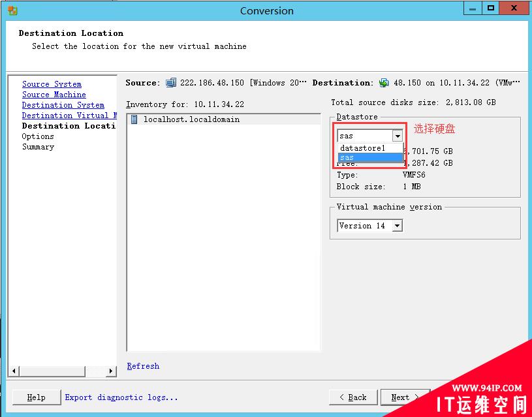Screen dimensions: 532x417
Task: Click the Converter app icon in the title bar
Action: (12, 10)
